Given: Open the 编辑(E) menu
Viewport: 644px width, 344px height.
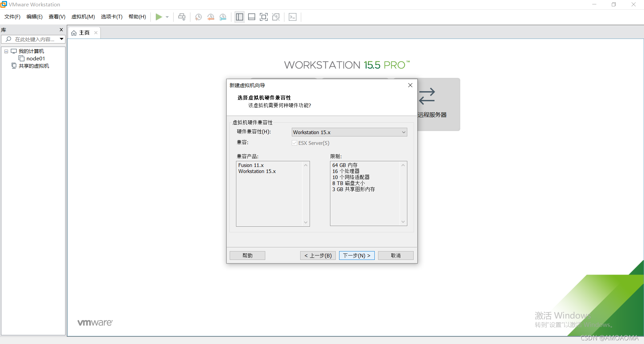Looking at the screenshot, I should pos(35,17).
